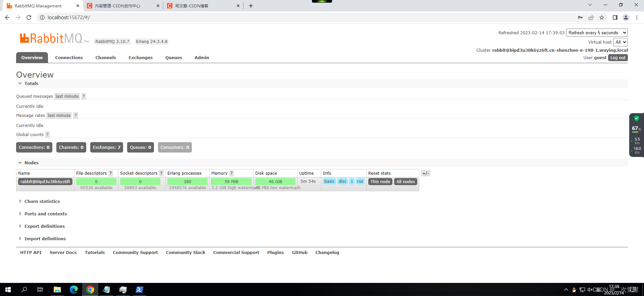The height and width of the screenshot is (296, 644).
Task: Open help for Socket descriptors column
Action: [x=161, y=173]
